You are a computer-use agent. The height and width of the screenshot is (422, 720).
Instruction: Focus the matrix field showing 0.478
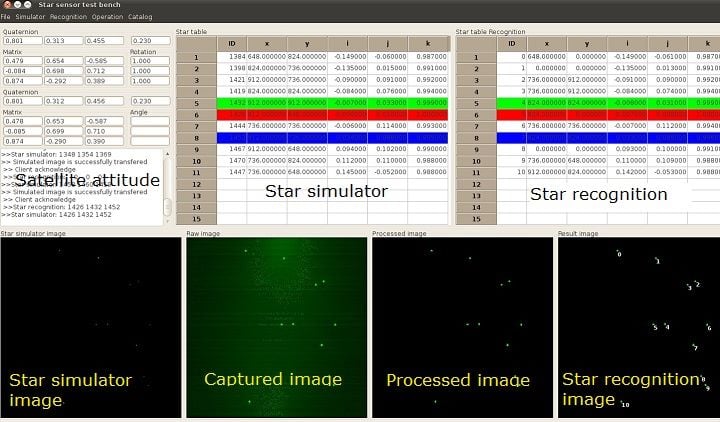pyautogui.click(x=22, y=121)
